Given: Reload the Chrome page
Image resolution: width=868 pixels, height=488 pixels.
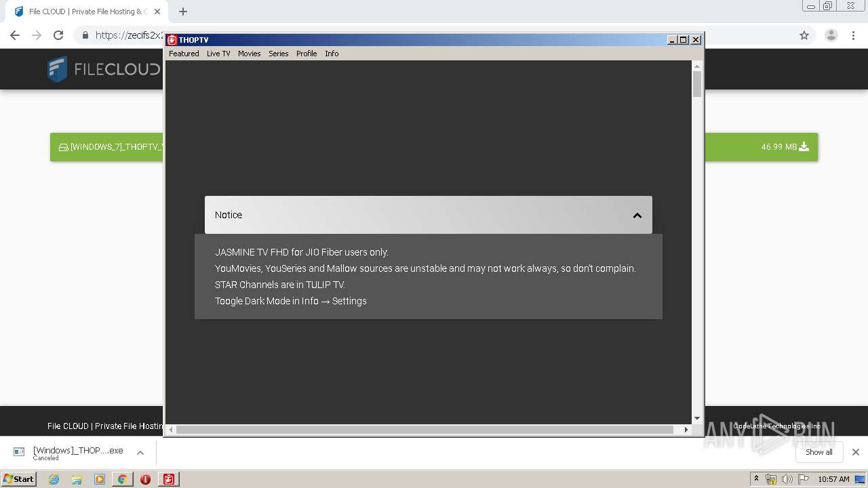Looking at the screenshot, I should pyautogui.click(x=58, y=35).
